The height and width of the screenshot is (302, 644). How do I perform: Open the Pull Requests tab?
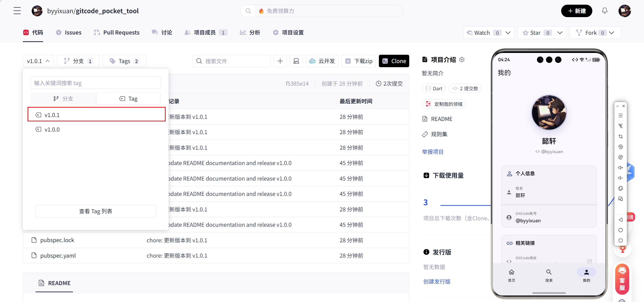[x=117, y=32]
